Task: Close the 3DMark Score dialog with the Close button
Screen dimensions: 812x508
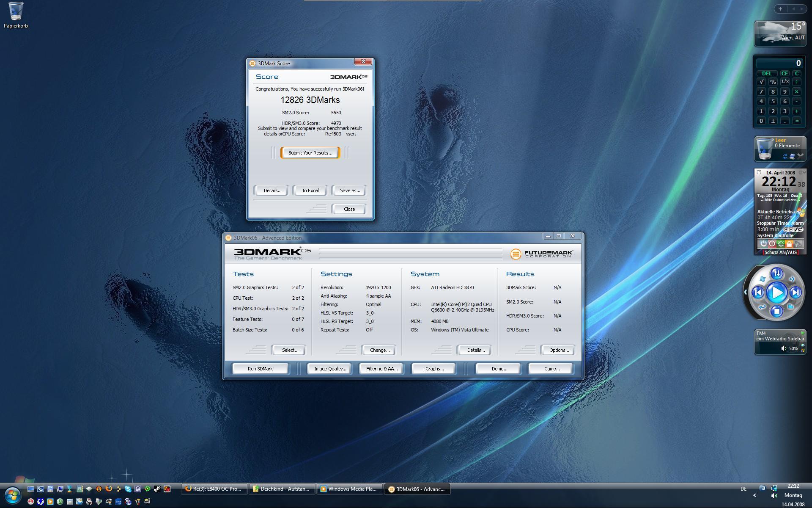Action: pos(349,209)
